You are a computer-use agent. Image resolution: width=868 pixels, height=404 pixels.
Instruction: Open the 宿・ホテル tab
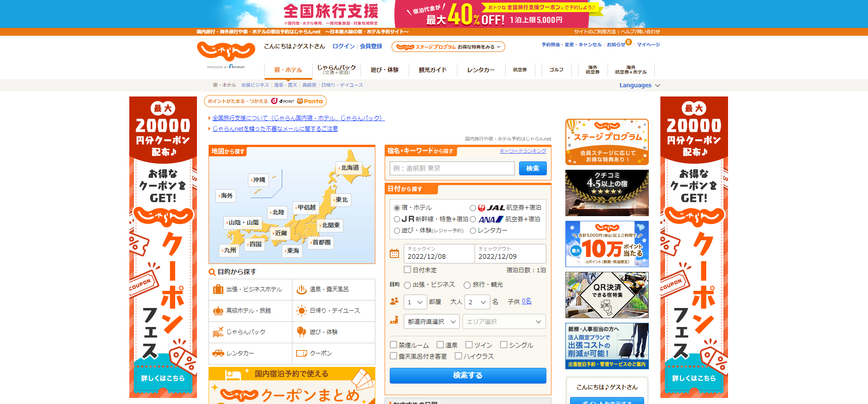tap(288, 70)
